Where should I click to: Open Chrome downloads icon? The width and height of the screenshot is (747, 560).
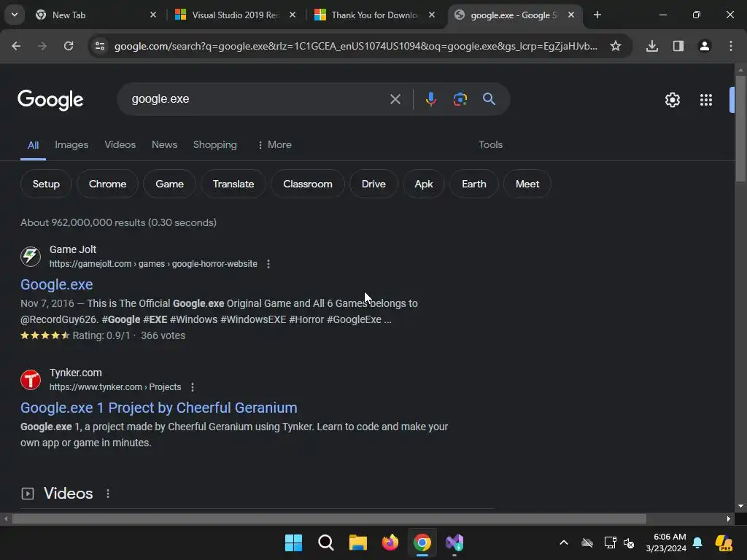(x=652, y=46)
